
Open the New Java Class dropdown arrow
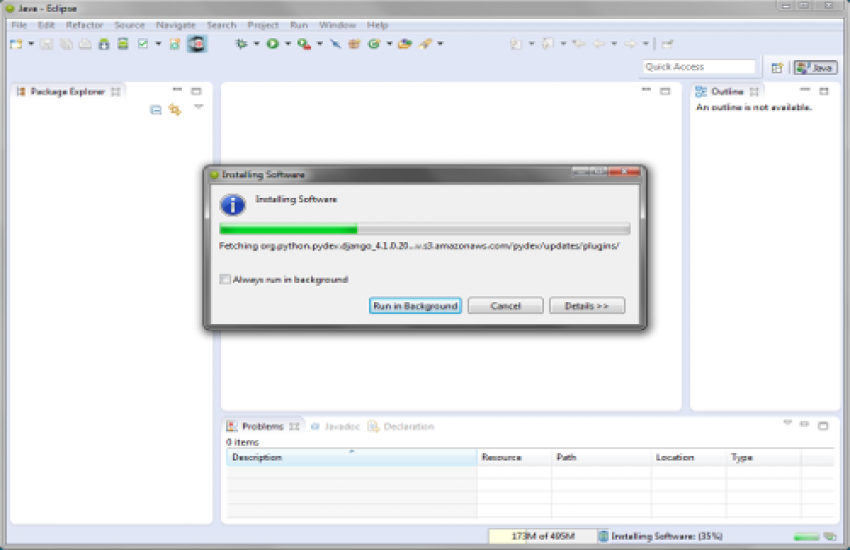389,44
